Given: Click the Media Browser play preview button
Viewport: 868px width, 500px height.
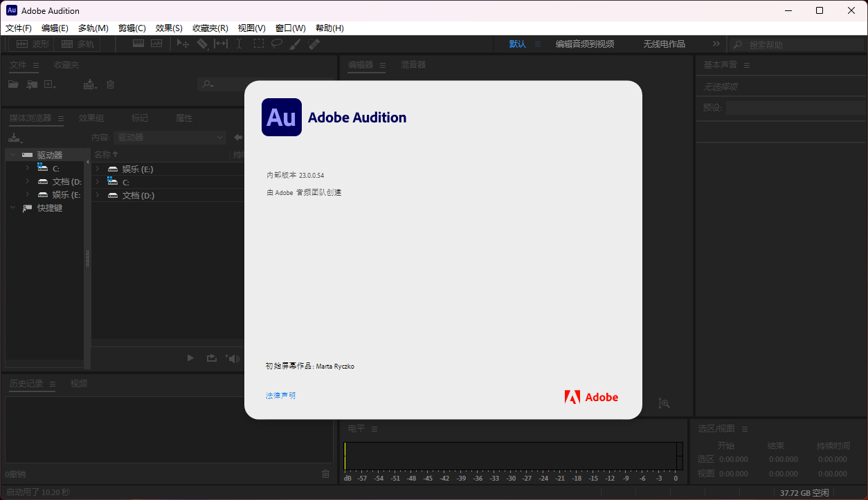Looking at the screenshot, I should (x=191, y=358).
